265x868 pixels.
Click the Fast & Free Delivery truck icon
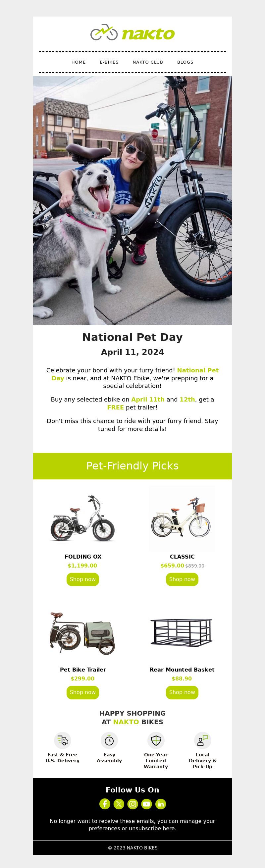[x=63, y=740]
